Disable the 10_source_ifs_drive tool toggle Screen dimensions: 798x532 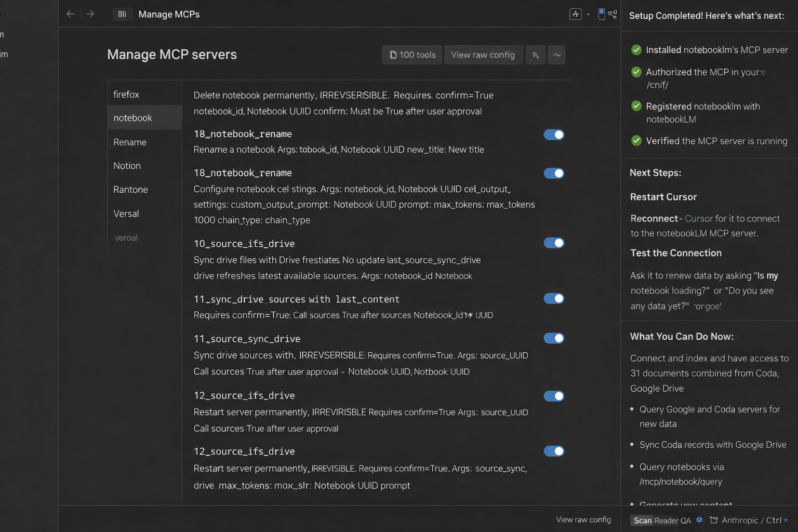point(554,243)
